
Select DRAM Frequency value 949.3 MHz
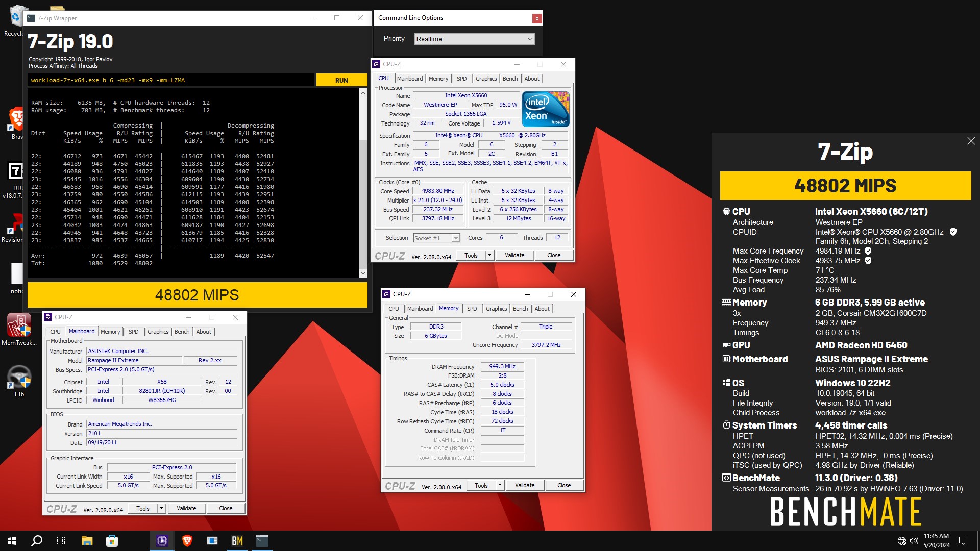[502, 366]
